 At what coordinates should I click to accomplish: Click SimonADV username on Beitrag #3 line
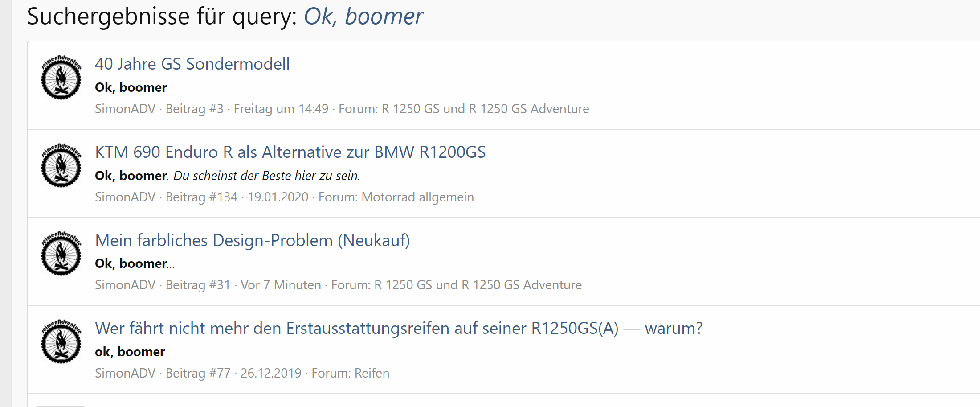click(x=125, y=109)
